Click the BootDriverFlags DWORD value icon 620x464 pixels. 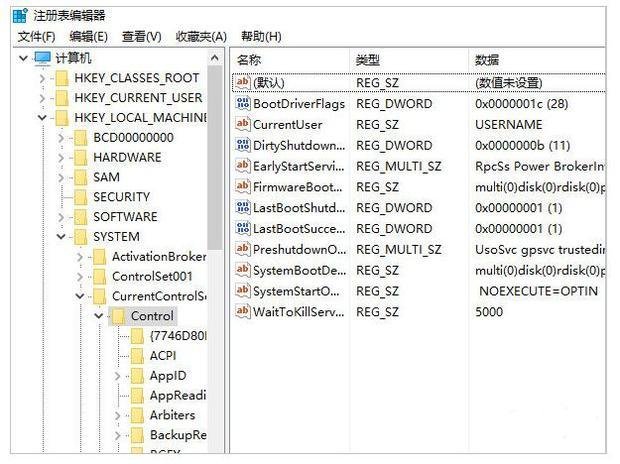(242, 103)
